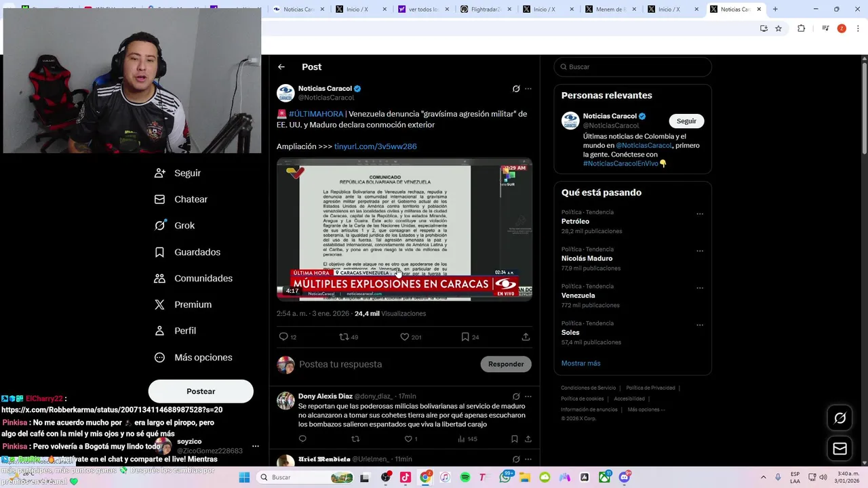Open options for Nicolás Maduro trend
868x488 pixels.
(700, 251)
